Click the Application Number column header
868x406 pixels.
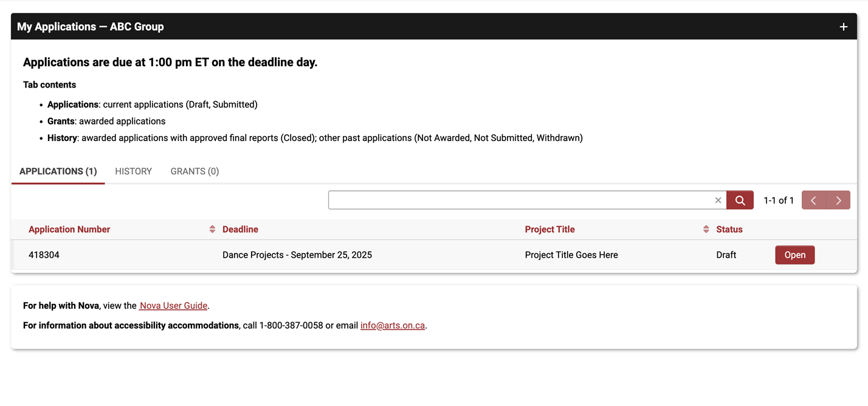pyautogui.click(x=69, y=230)
